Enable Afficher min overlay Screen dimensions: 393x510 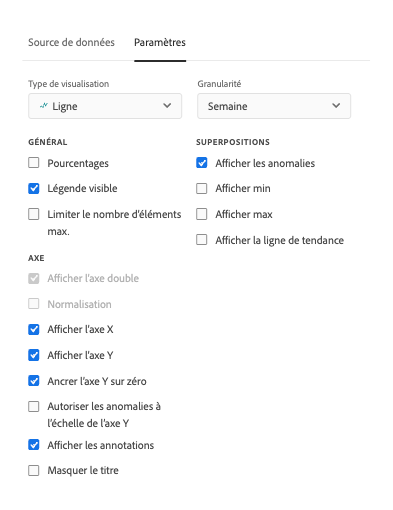tap(202, 188)
